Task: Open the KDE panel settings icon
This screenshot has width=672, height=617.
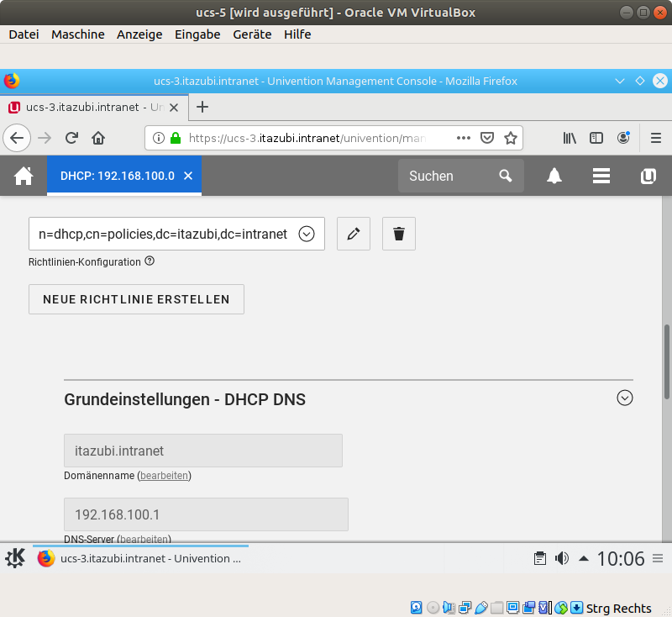Action: [x=658, y=558]
